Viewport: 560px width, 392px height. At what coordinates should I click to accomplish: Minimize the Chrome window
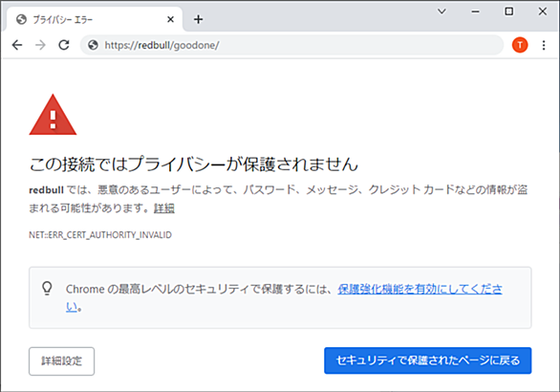tap(475, 11)
